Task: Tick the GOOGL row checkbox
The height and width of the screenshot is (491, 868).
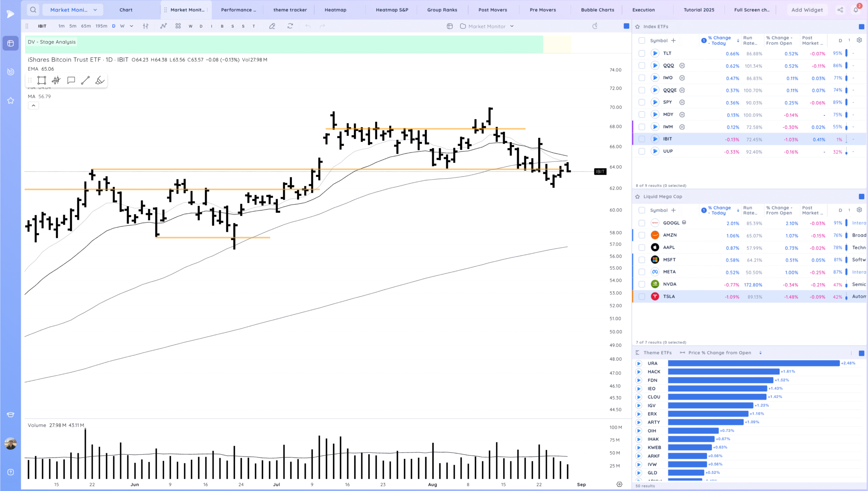Action: (x=642, y=223)
